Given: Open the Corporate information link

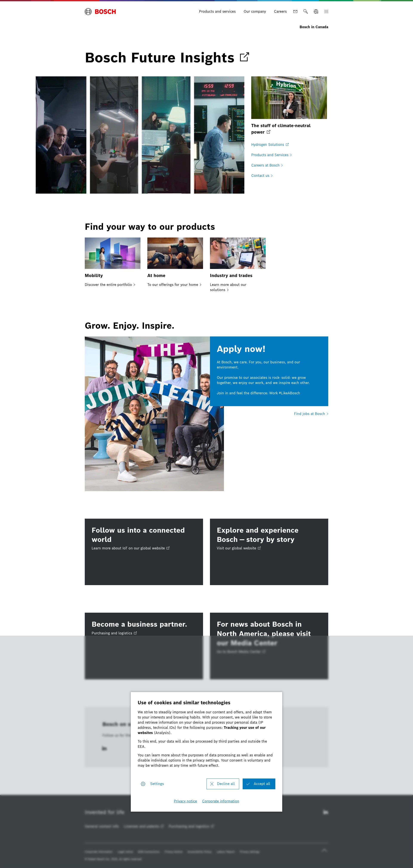Looking at the screenshot, I should point(221,801).
